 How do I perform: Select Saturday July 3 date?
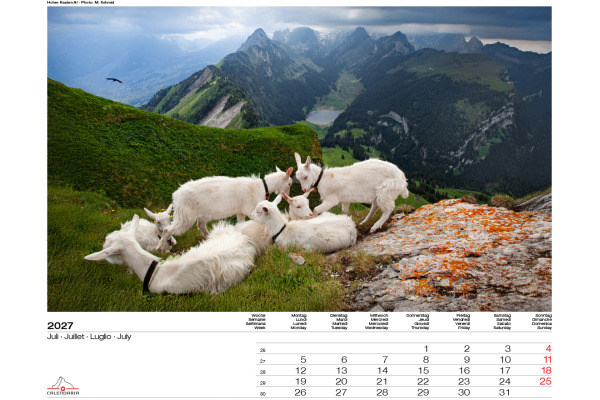point(508,349)
